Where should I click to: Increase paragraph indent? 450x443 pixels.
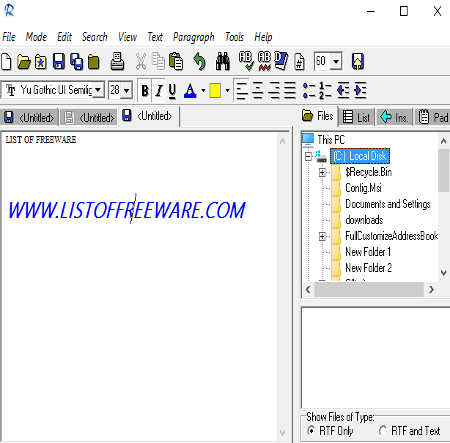click(x=360, y=90)
